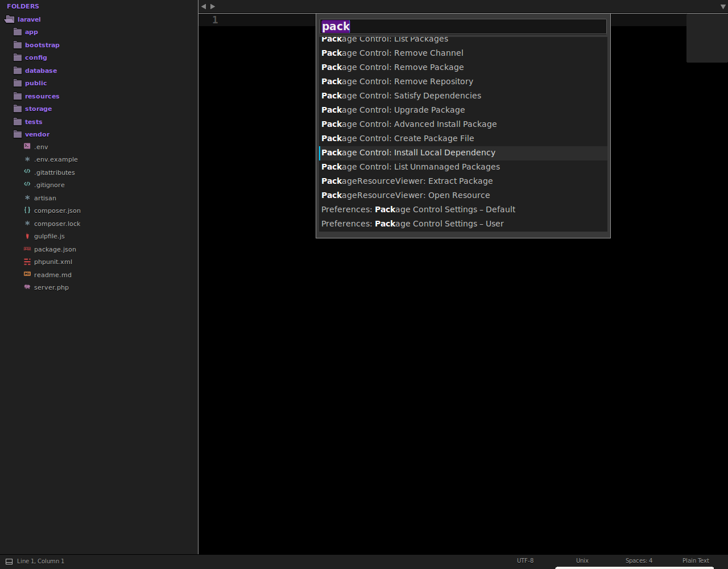
Task: Click the FOLDERS sidebar heading
Action: (x=23, y=6)
